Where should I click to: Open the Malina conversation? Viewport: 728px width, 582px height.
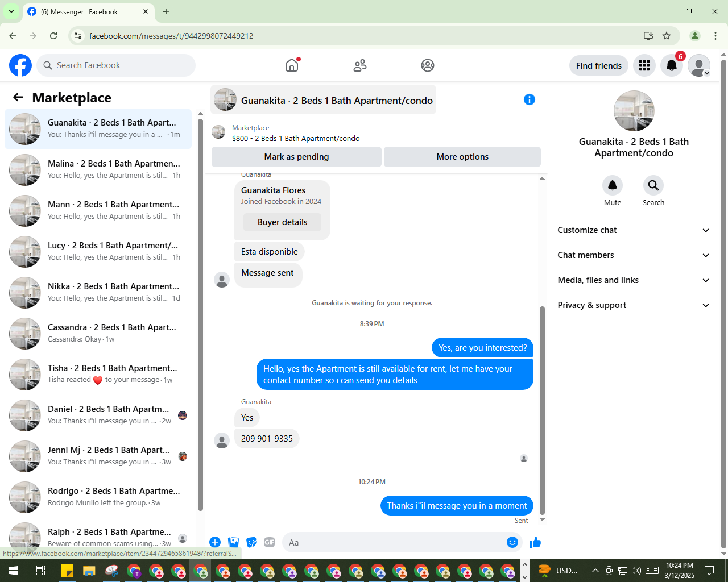(x=98, y=170)
